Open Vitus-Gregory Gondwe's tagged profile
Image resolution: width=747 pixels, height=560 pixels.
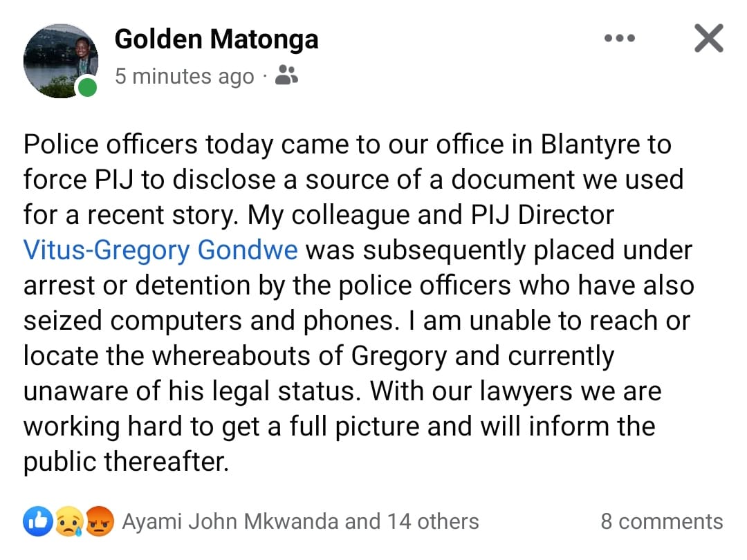pos(160,250)
